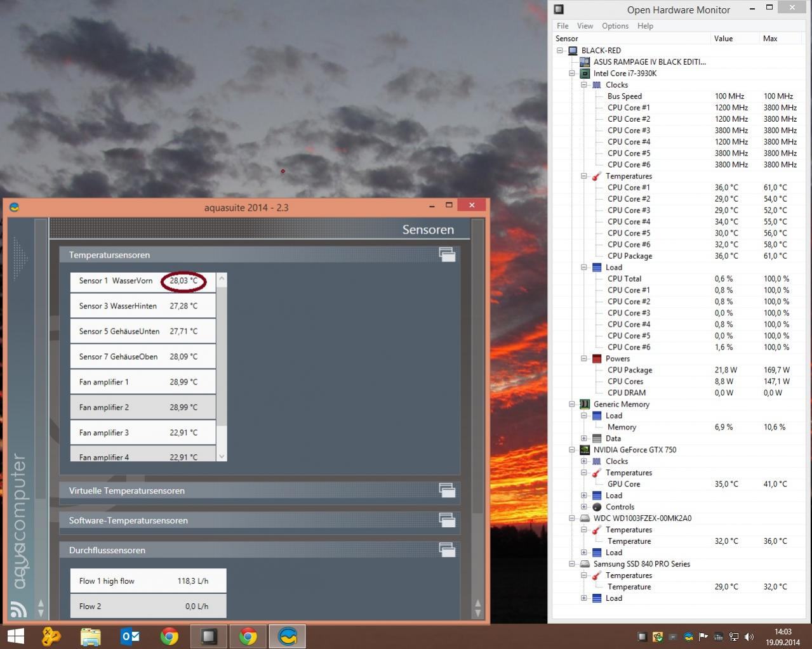Click the CPU Load blue icon
Viewport: 812px width, 649px height.
click(x=597, y=267)
